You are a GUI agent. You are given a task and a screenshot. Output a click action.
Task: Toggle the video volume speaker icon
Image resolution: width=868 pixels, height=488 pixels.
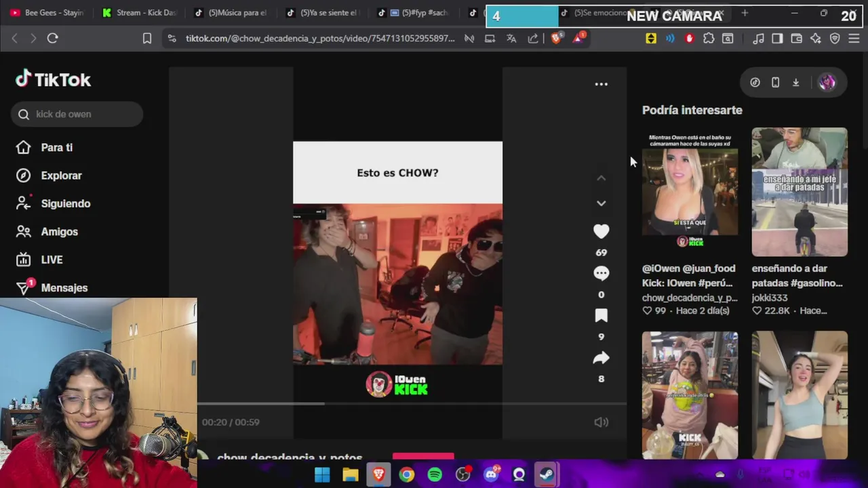click(601, 422)
